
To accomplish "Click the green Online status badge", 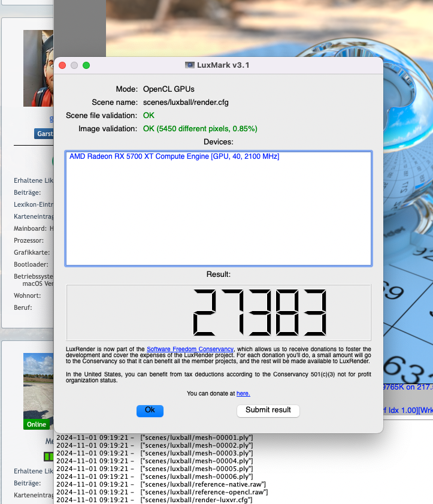I will coord(37,424).
